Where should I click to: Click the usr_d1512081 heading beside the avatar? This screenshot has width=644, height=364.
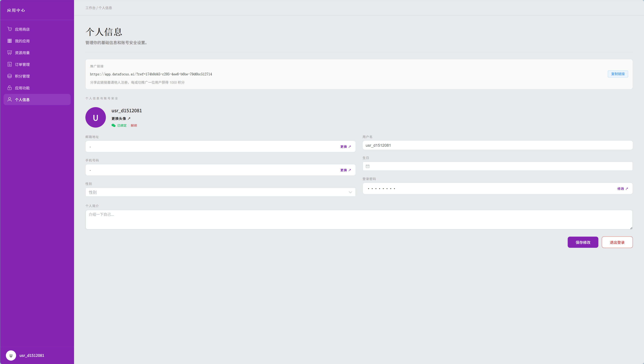pos(126,111)
